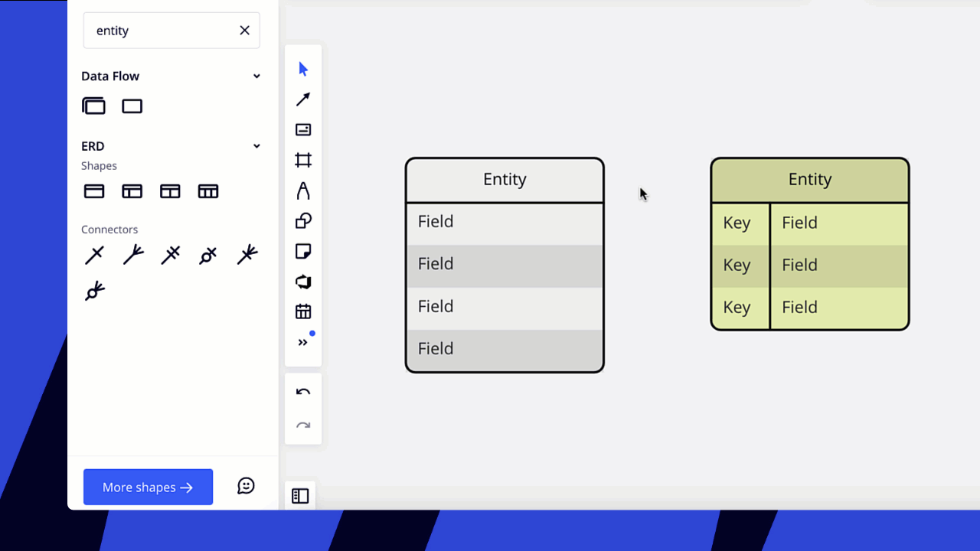Image resolution: width=980 pixels, height=551 pixels.
Task: Open the shapes tool
Action: point(303,220)
